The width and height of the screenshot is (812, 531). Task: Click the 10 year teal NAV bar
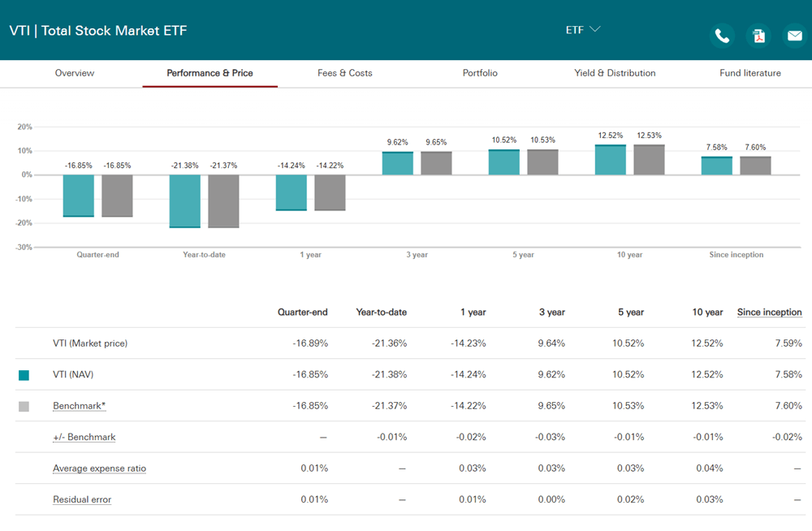pyautogui.click(x=610, y=160)
